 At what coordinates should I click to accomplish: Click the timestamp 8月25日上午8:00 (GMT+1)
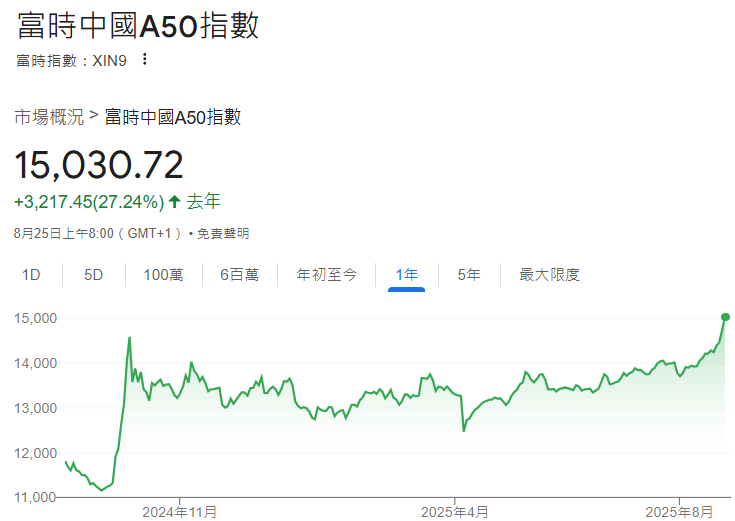pyautogui.click(x=98, y=233)
